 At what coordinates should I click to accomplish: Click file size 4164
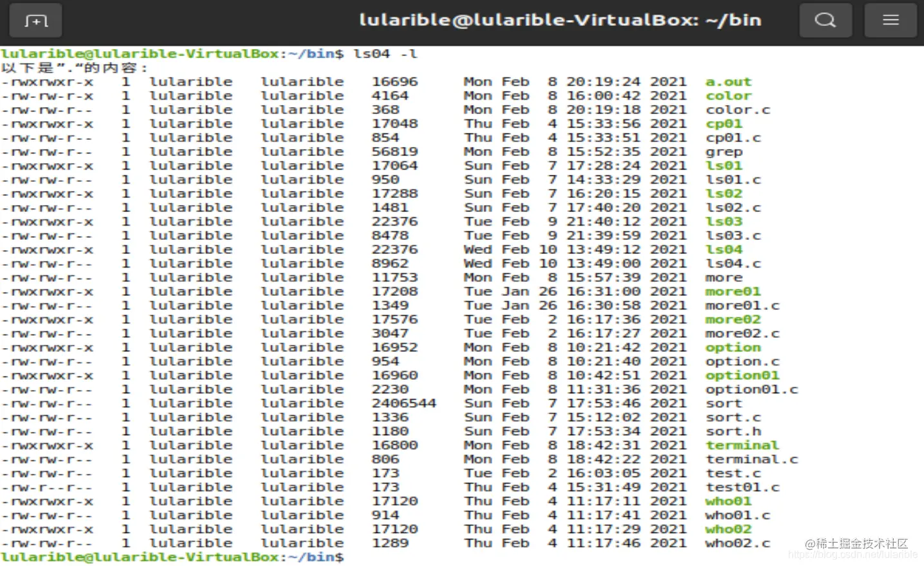[390, 96]
